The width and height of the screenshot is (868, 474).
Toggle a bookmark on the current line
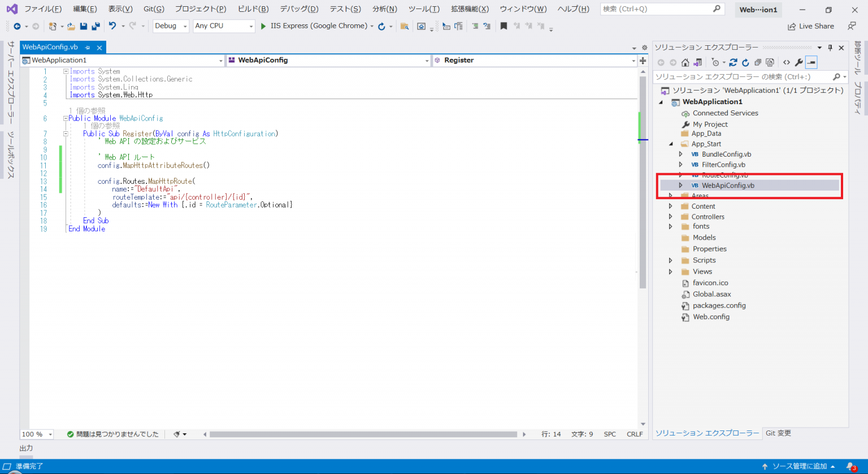[504, 26]
